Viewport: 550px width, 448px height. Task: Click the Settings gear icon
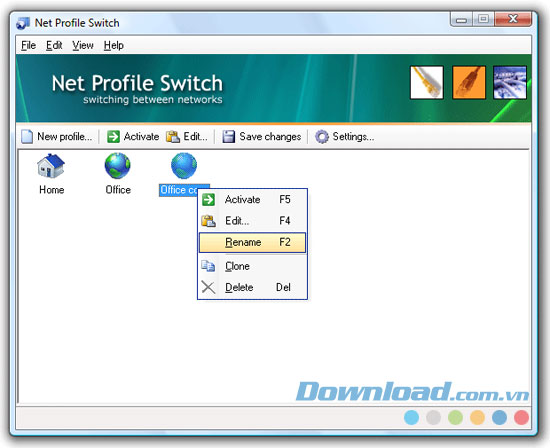pyautogui.click(x=322, y=136)
